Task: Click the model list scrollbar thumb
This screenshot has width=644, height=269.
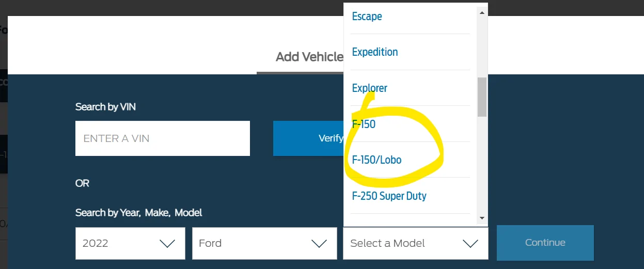Action: pyautogui.click(x=482, y=97)
